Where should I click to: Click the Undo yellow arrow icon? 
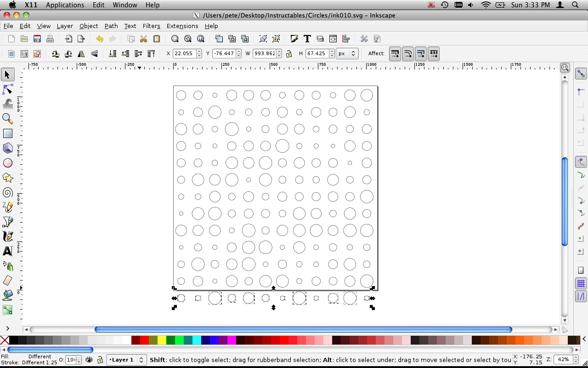click(x=100, y=39)
